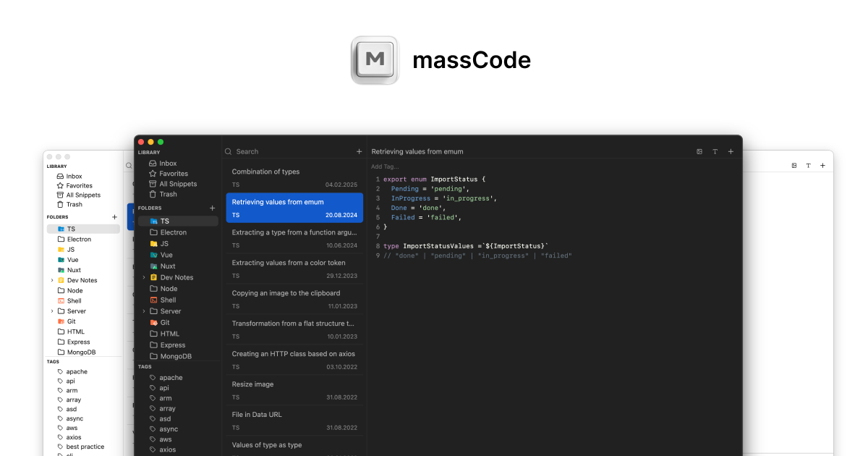The width and height of the screenshot is (868, 456).
Task: Select the highlighted Retrieving values from emum snippet in the list
Action: 294,208
